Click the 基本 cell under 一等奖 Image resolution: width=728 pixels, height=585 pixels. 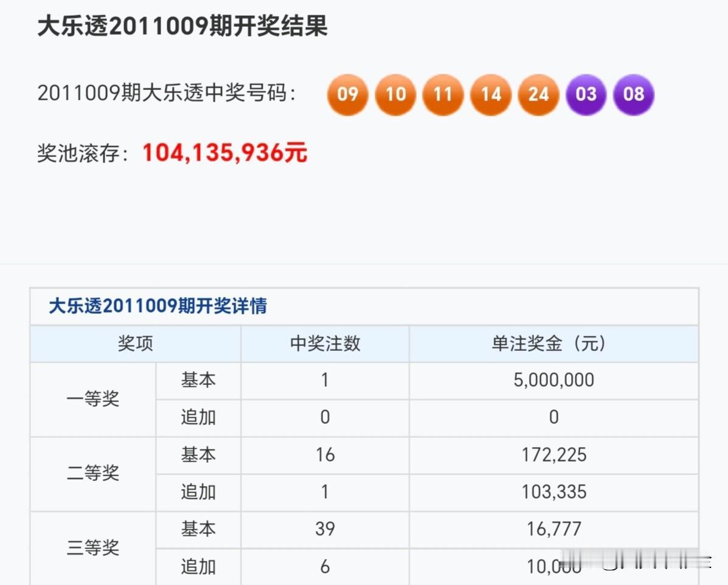point(198,380)
